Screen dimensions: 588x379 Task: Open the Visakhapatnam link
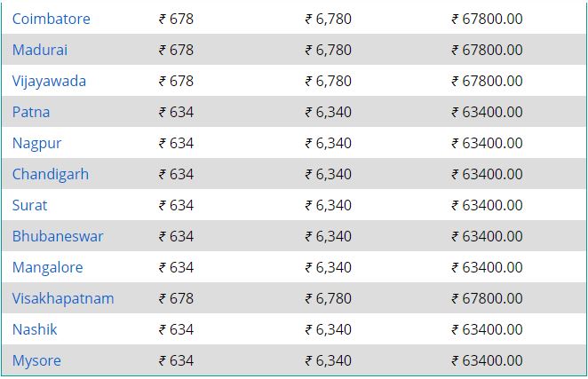[63, 299]
